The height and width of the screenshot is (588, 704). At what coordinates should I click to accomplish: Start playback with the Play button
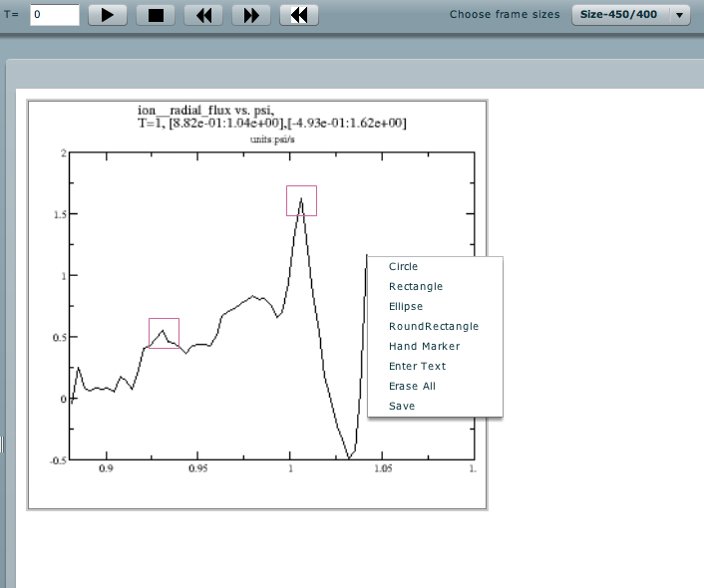point(108,15)
